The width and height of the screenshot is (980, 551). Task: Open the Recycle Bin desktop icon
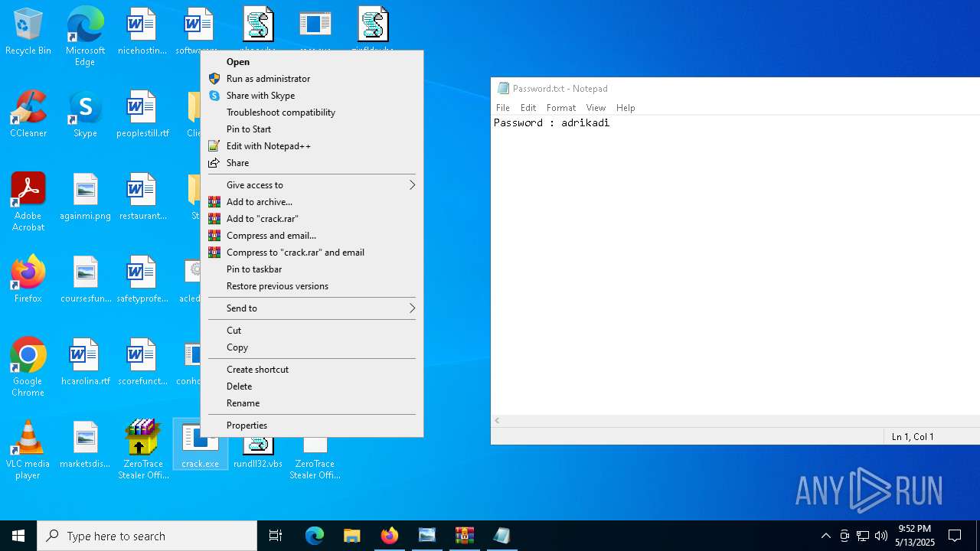pyautogui.click(x=28, y=32)
